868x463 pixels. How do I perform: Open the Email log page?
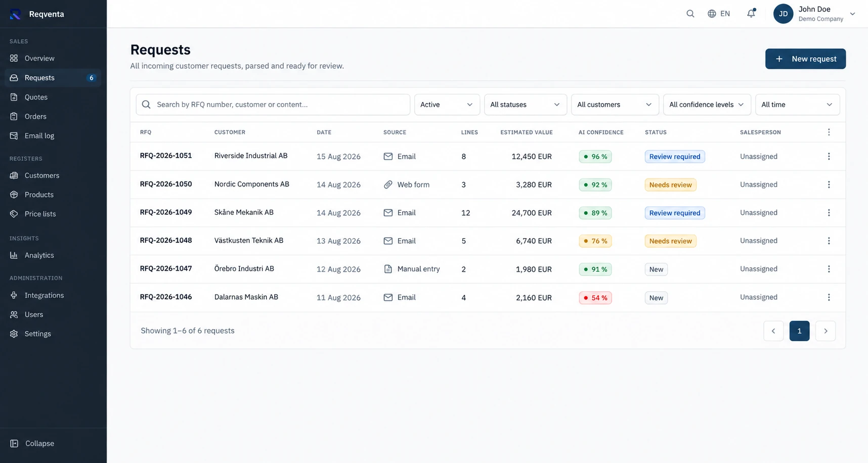pyautogui.click(x=53, y=135)
